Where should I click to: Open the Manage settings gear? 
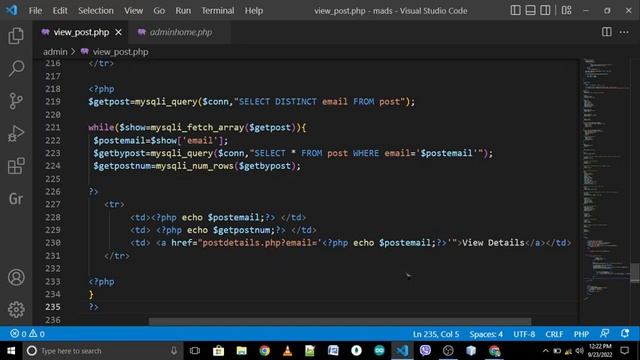16,309
